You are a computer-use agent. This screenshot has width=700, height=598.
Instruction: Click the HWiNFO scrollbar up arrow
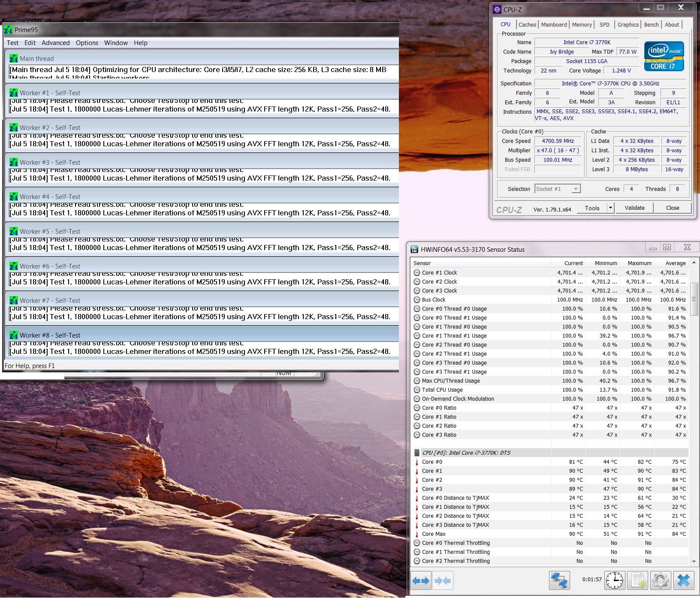(x=694, y=262)
